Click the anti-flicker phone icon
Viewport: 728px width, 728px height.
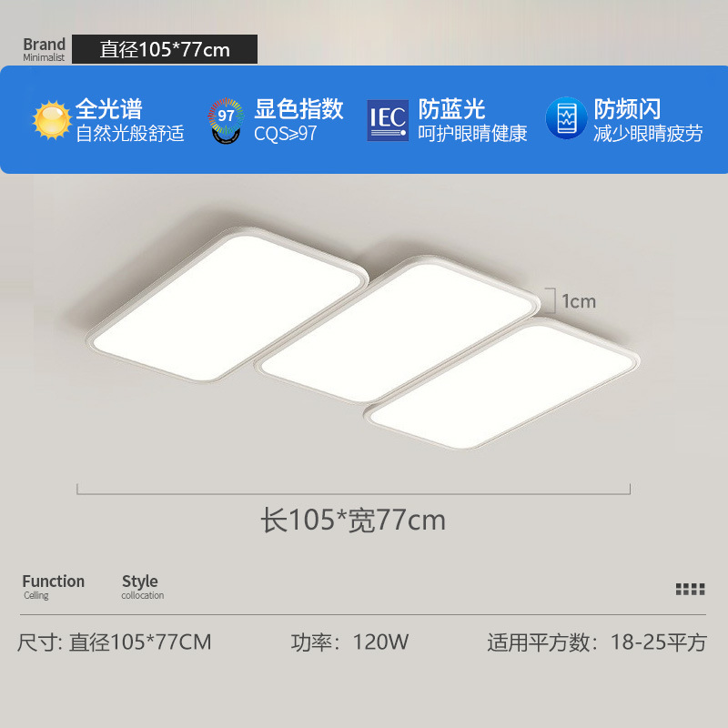tap(566, 118)
